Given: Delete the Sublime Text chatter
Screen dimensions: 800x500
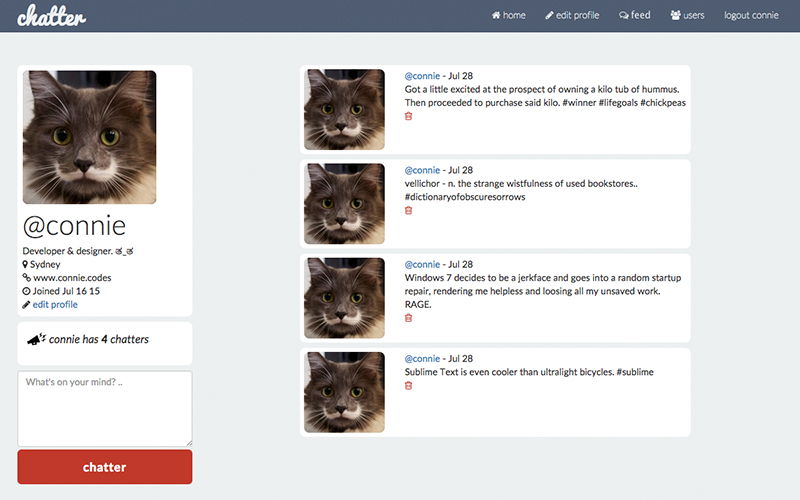Looking at the screenshot, I should [x=408, y=386].
